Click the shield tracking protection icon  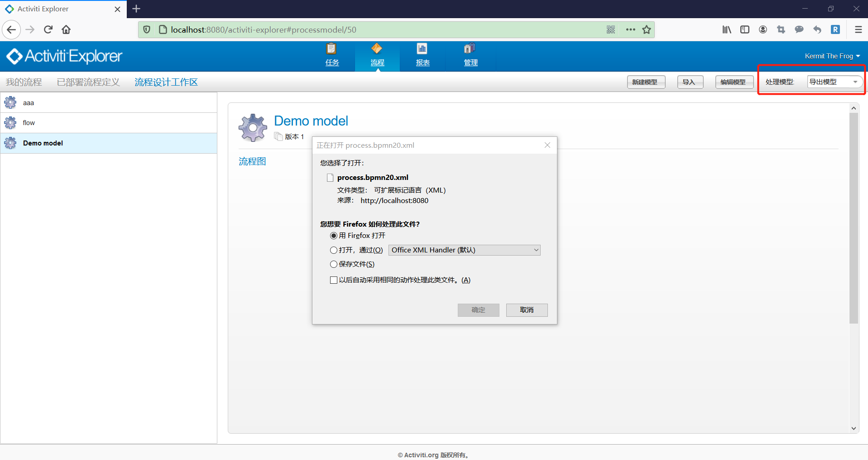(x=147, y=29)
